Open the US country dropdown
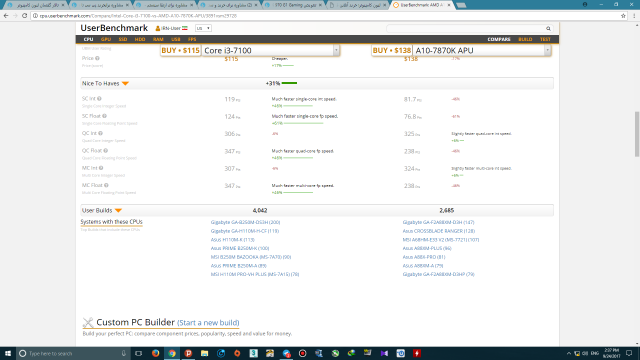 click(203, 28)
